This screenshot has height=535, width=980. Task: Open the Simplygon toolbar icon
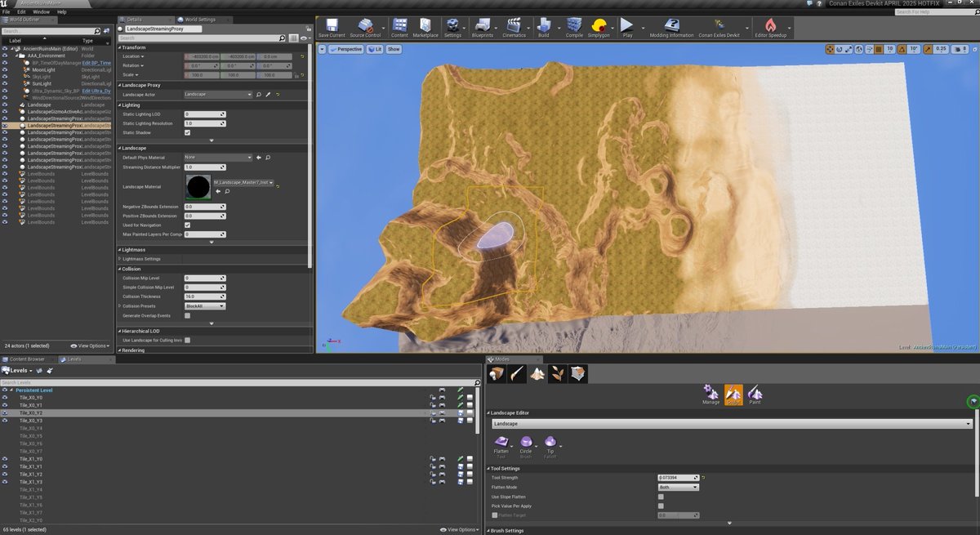(x=599, y=27)
